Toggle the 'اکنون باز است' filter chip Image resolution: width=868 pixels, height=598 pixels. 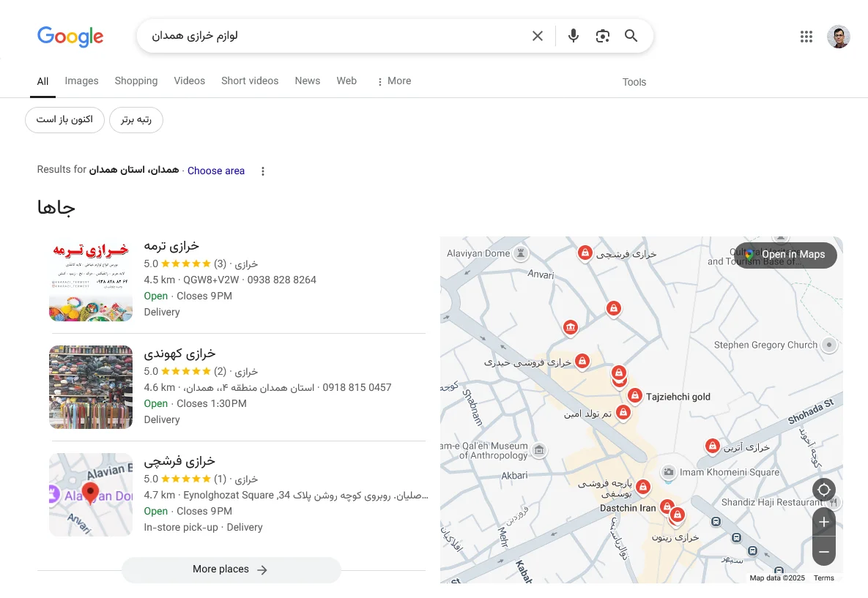[64, 119]
